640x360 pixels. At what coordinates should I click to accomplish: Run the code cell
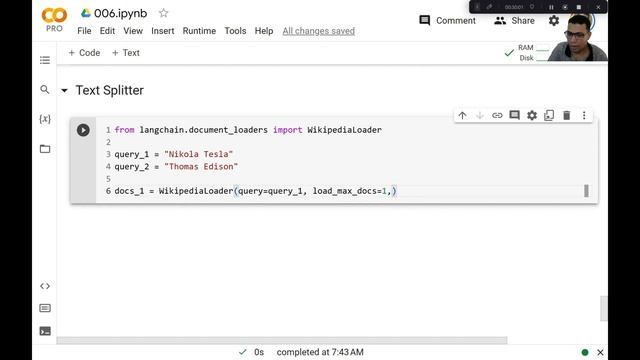point(83,130)
